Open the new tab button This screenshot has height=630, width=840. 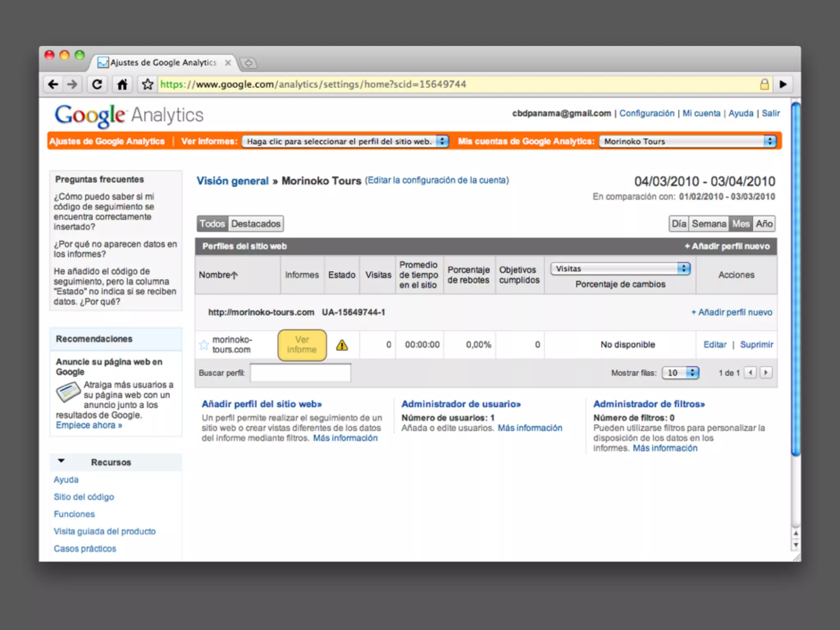tap(248, 63)
